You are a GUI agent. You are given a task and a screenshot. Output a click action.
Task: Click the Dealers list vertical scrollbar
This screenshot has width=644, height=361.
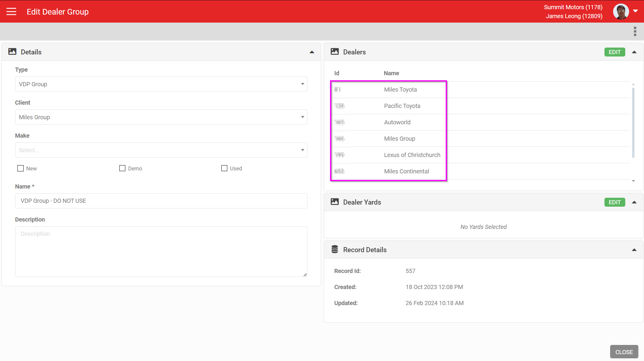(x=633, y=122)
